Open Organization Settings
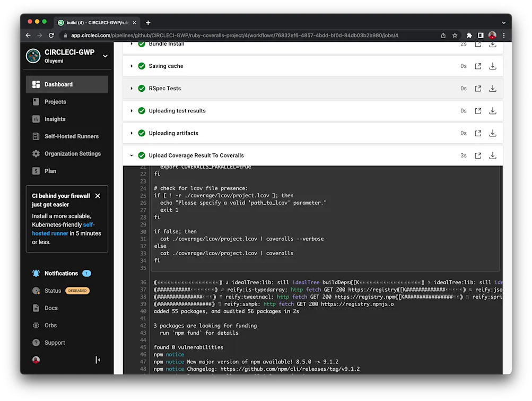Viewport: 532px width, 401px height. pyautogui.click(x=72, y=154)
